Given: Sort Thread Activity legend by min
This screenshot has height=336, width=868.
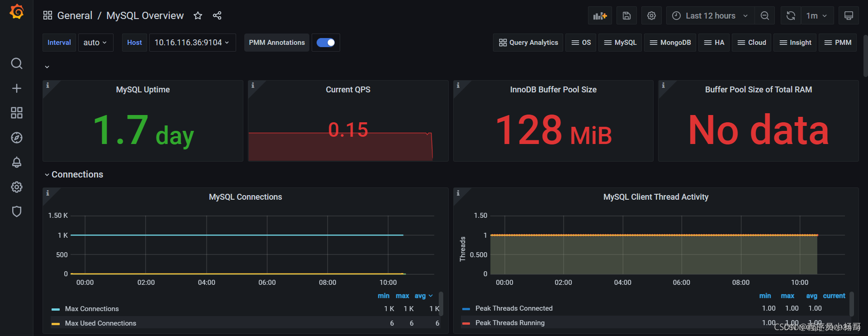Looking at the screenshot, I should [x=765, y=296].
